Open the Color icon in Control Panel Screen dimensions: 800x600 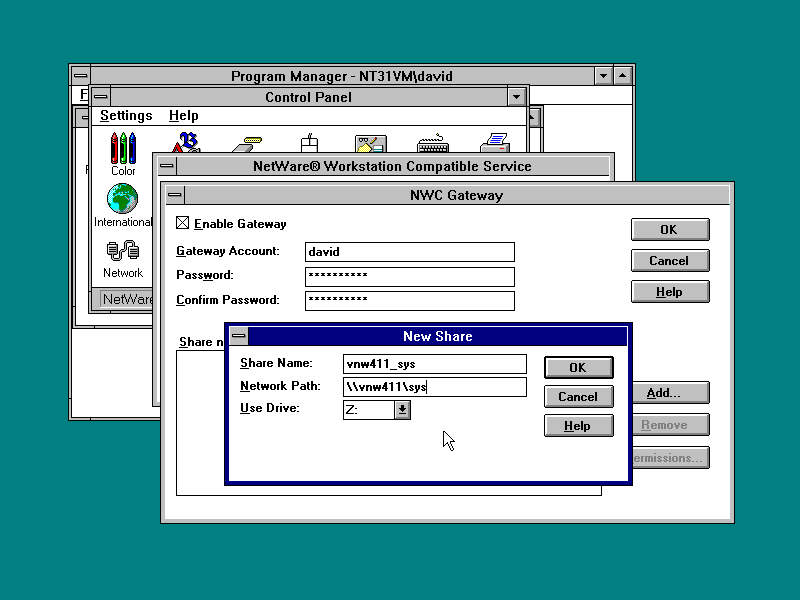point(123,154)
